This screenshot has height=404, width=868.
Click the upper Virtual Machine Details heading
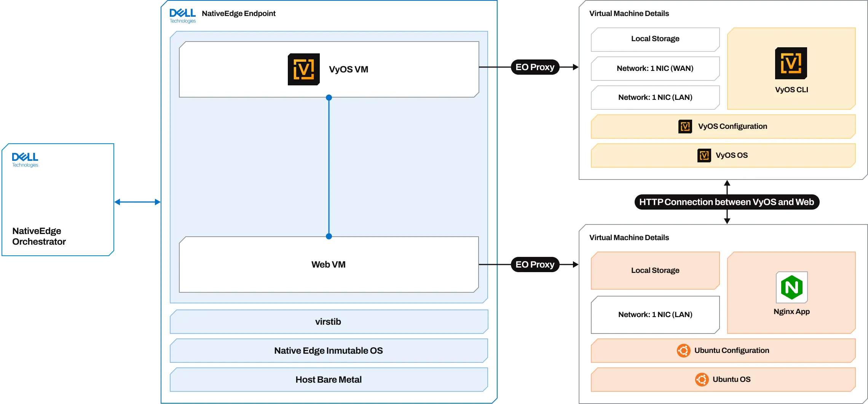629,13
